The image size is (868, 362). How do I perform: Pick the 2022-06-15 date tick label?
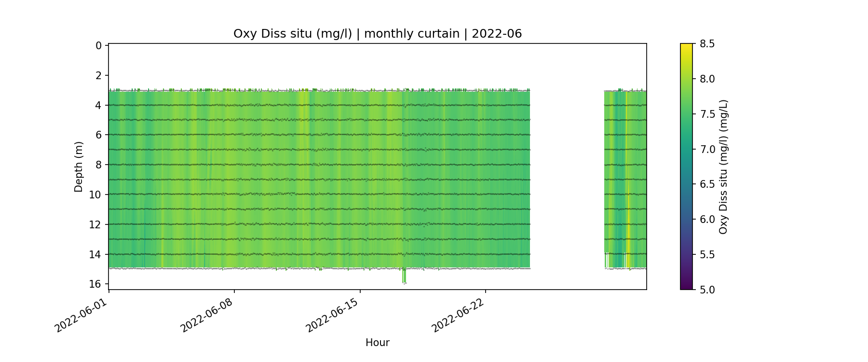click(333, 315)
